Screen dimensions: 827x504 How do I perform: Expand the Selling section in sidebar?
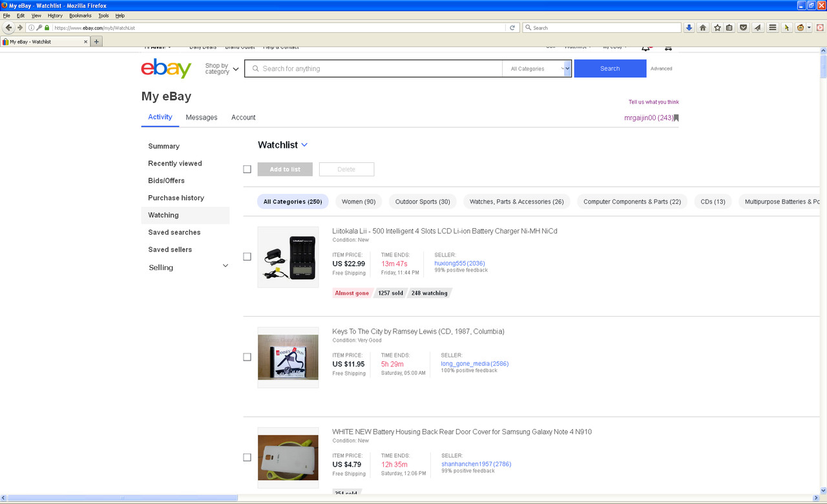coord(225,266)
